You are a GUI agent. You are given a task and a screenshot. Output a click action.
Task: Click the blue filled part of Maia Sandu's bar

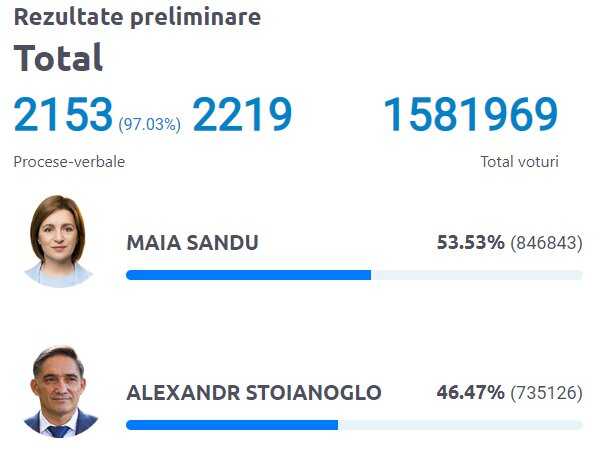tap(248, 275)
